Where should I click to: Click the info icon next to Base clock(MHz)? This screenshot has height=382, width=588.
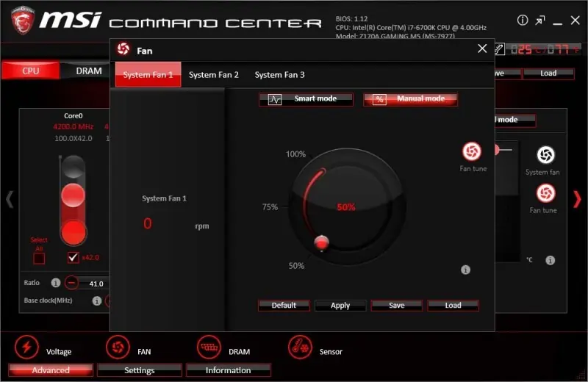click(97, 300)
